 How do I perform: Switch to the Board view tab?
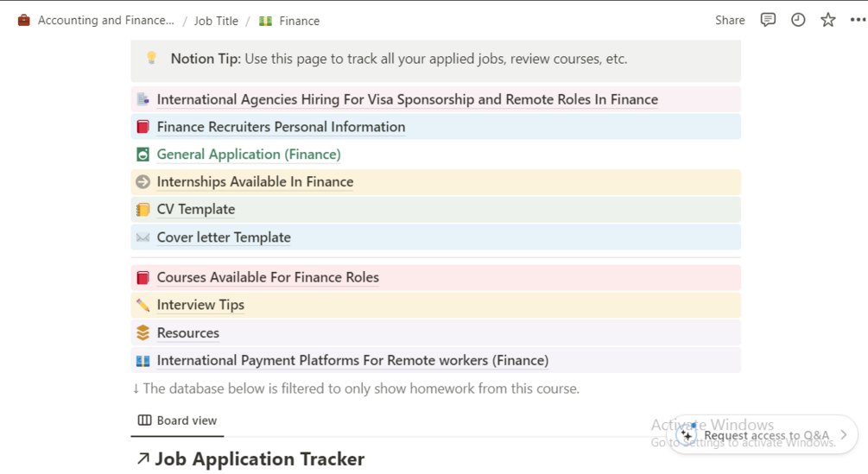click(x=178, y=420)
